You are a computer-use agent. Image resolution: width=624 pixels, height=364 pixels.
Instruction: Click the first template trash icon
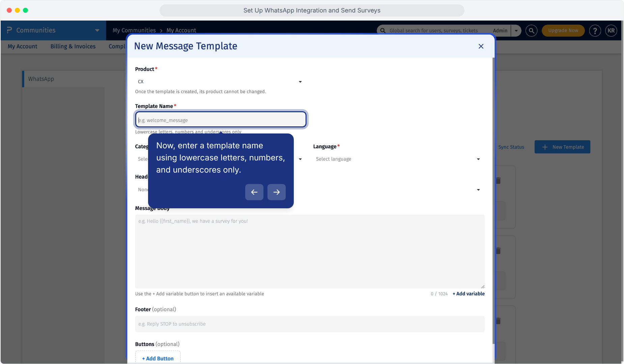[498, 181]
